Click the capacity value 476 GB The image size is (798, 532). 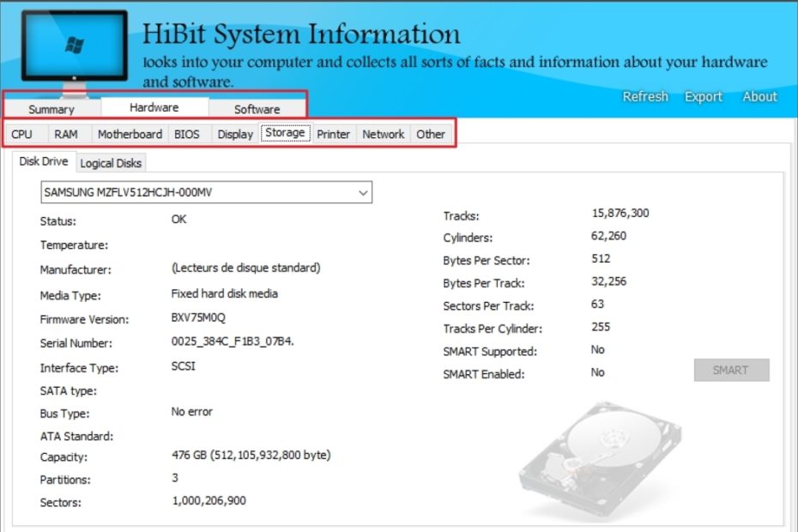tap(251, 455)
